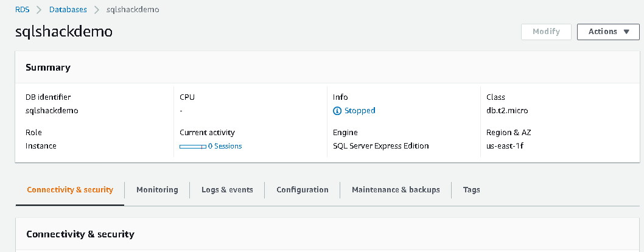Image resolution: width=644 pixels, height=252 pixels.
Task: Click the Stopped status link
Action: pos(360,111)
